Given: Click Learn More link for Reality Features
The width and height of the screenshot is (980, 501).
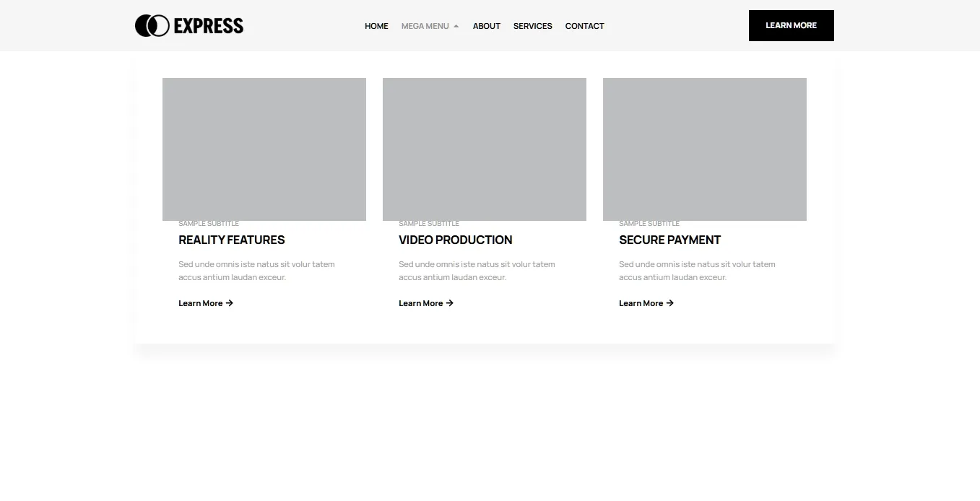Looking at the screenshot, I should [x=201, y=303].
